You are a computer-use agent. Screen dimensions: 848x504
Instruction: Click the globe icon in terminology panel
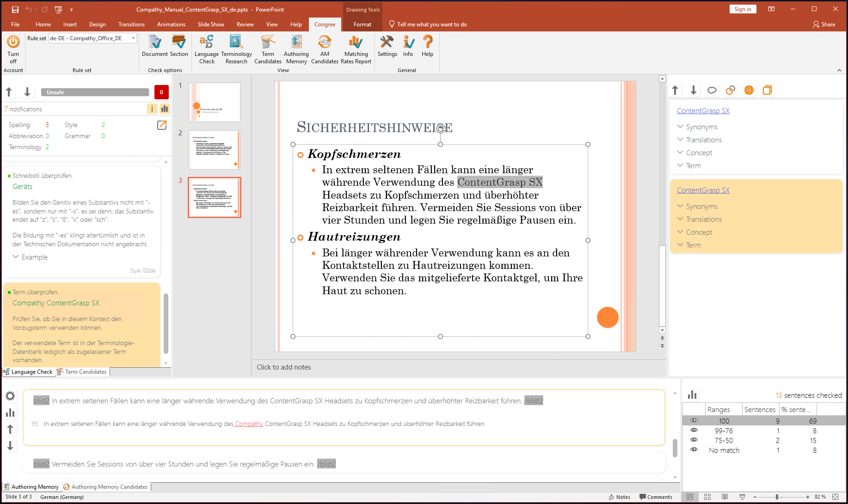[749, 91]
